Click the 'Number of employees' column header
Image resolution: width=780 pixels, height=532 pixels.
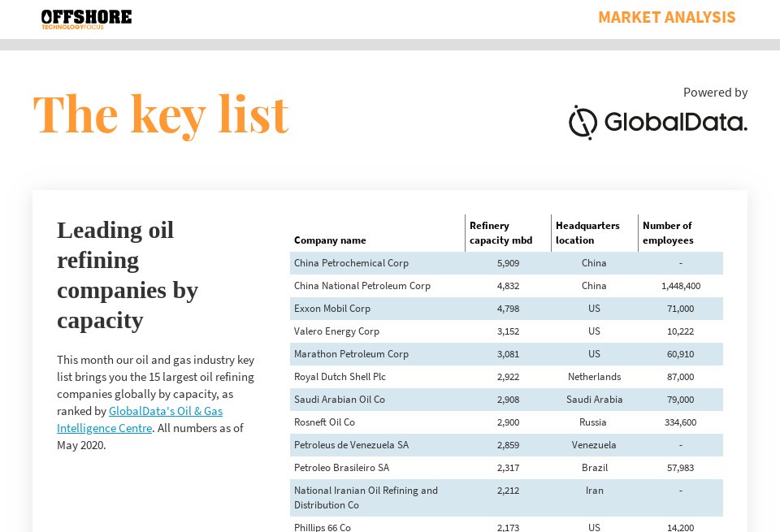tap(668, 233)
